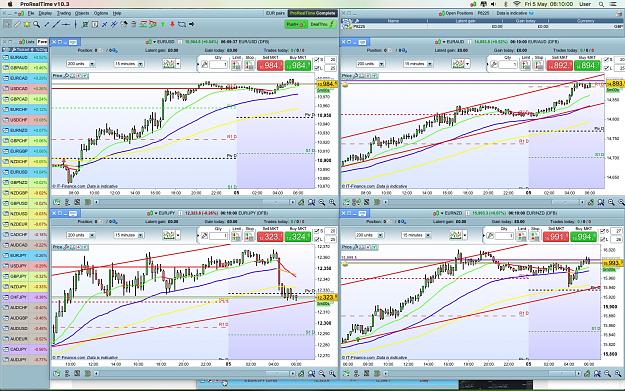Click the Stop order icon in EURUSD chart
This screenshot has width=625, height=391.
click(x=250, y=65)
